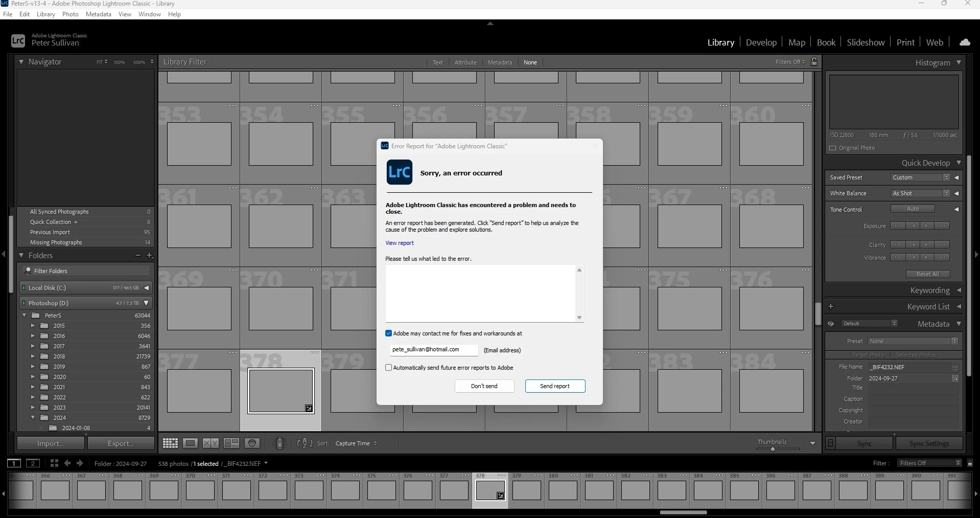Open the Map module

tap(797, 42)
